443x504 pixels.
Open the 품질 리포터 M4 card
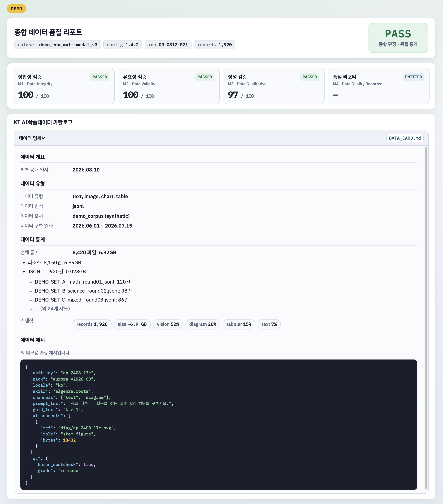pyautogui.click(x=378, y=86)
